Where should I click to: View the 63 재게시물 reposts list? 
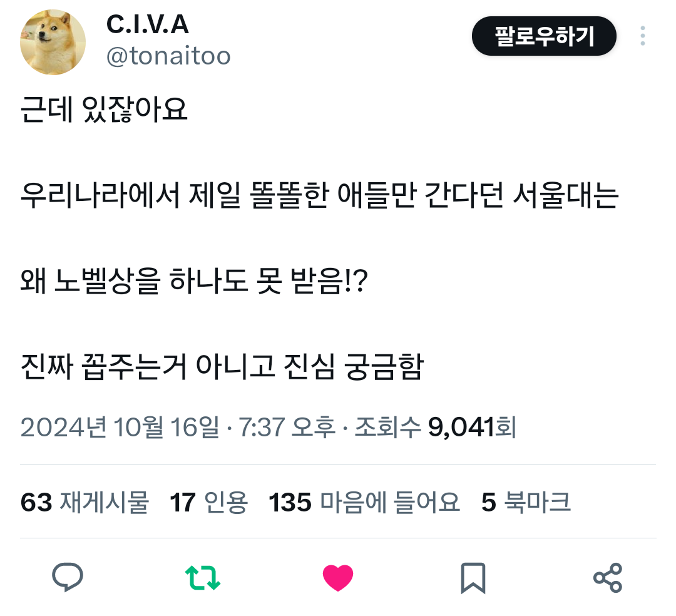84,502
